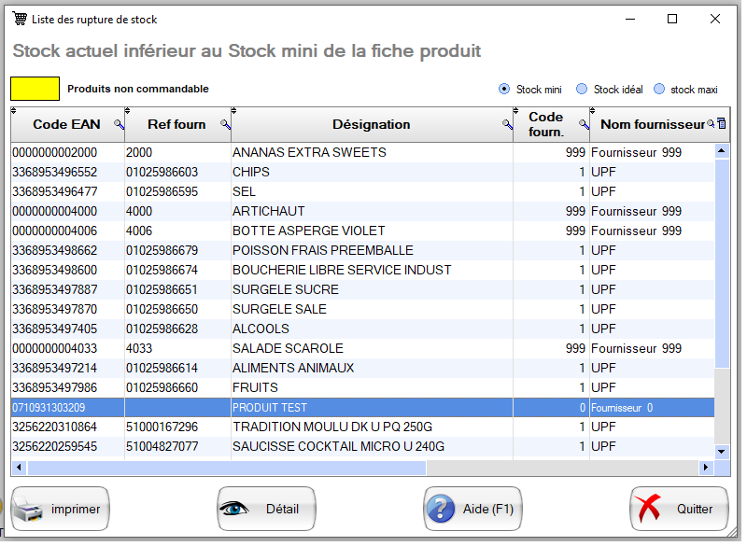Open the search filter on Désignation column

(506, 123)
